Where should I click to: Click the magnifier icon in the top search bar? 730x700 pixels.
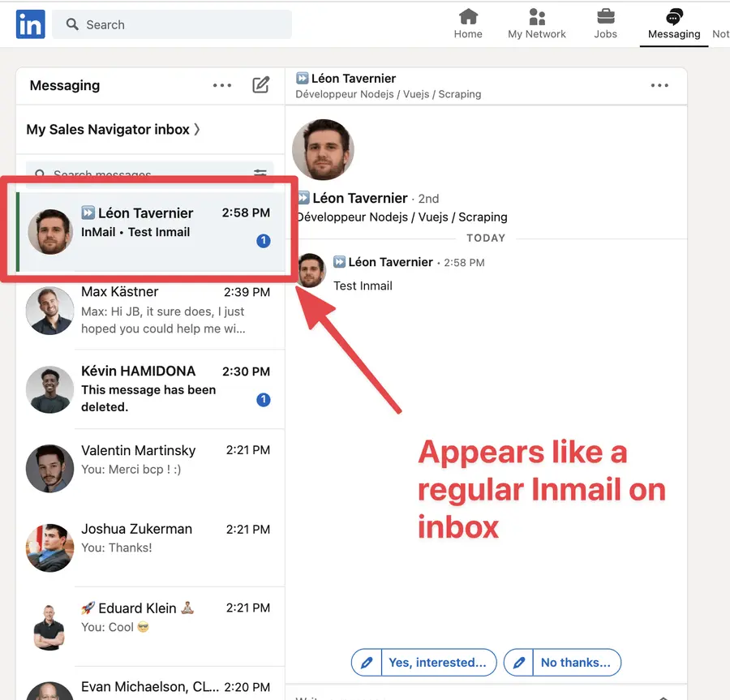pyautogui.click(x=71, y=24)
